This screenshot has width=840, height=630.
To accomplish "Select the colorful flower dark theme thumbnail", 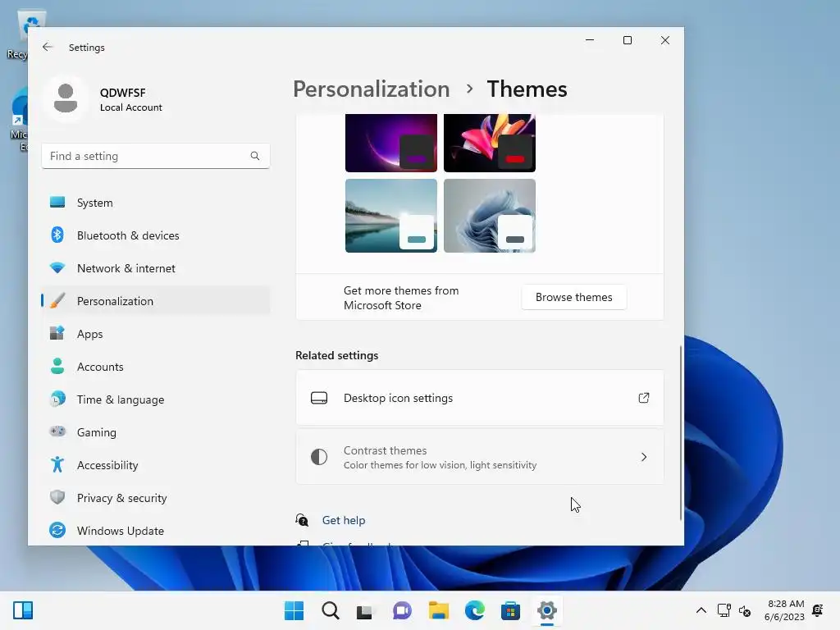I will pos(490,143).
